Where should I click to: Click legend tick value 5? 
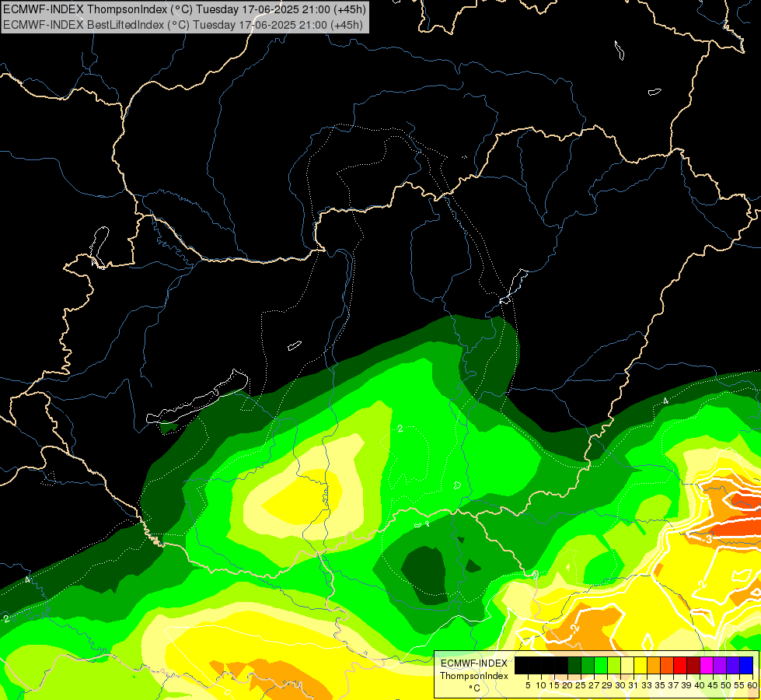(x=528, y=685)
